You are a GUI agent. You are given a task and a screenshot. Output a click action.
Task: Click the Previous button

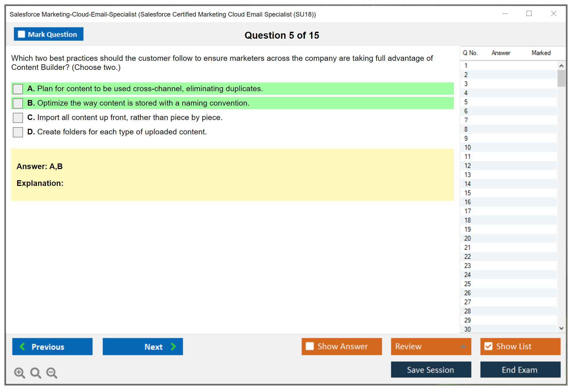(52, 346)
